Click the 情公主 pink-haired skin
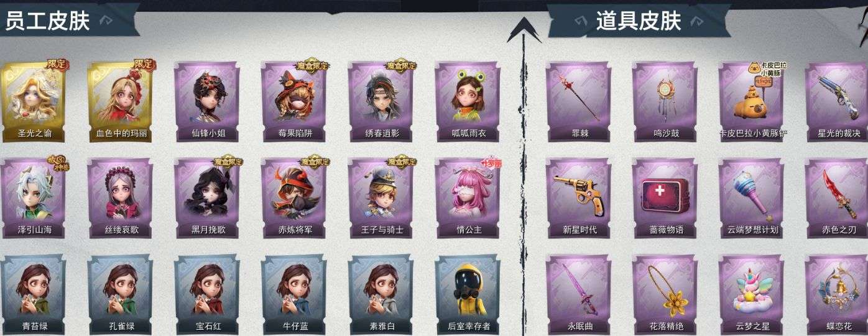 tap(468, 198)
